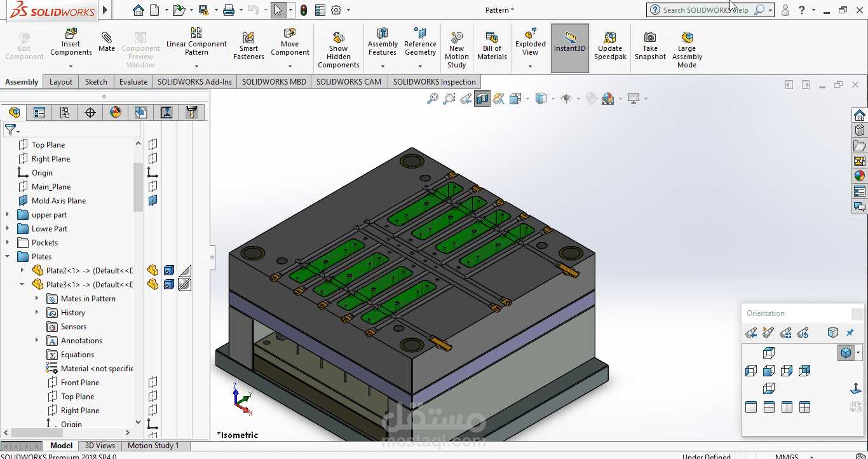Toggle visibility of Mold Axis Plane
Viewport: 868px width, 459px height.
pyautogui.click(x=153, y=200)
